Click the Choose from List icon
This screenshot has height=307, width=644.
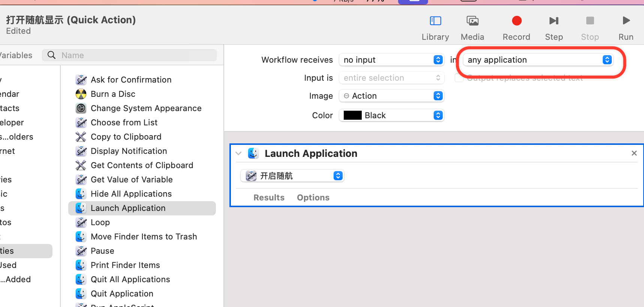[81, 122]
